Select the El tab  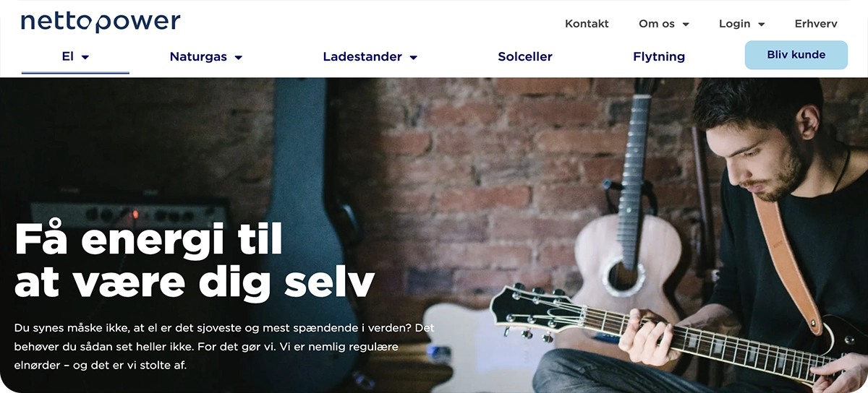tap(68, 56)
